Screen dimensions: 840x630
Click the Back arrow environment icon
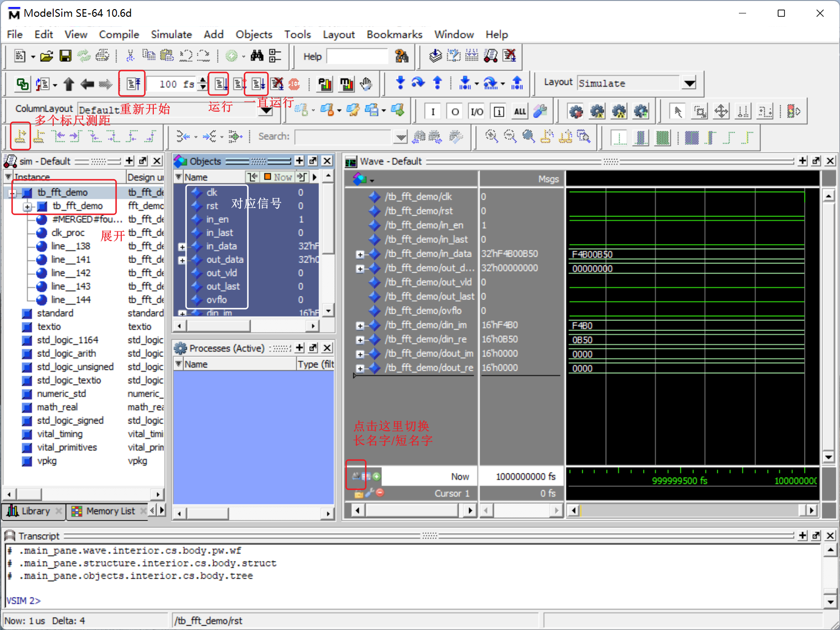point(87,84)
